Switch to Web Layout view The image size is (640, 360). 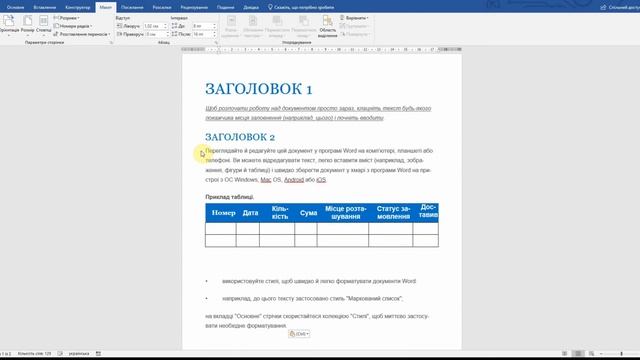click(591, 354)
